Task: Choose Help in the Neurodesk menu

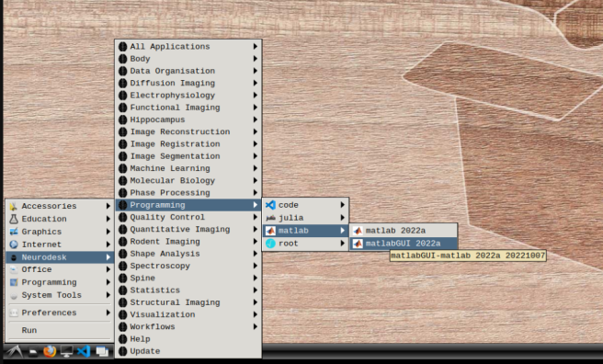Action: click(188, 339)
